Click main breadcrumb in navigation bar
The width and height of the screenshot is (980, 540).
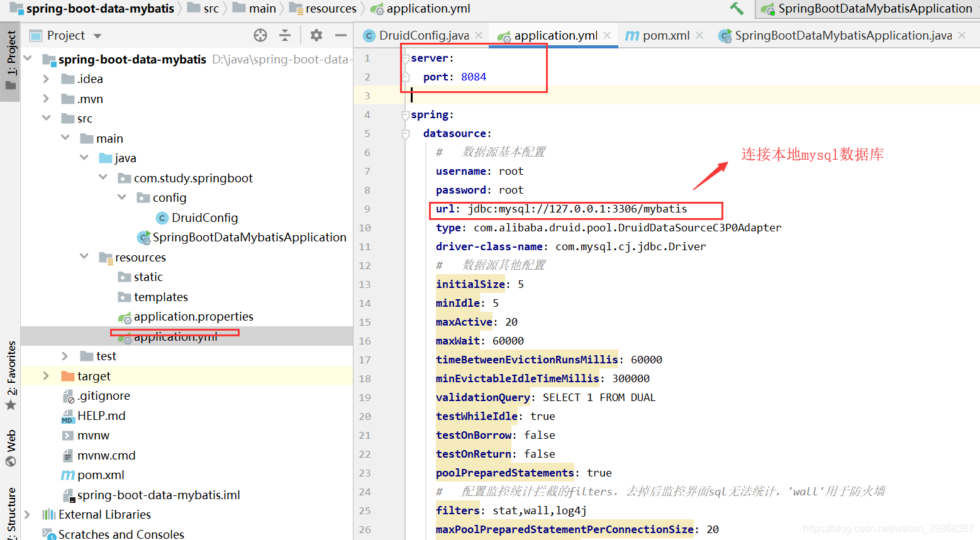254,9
